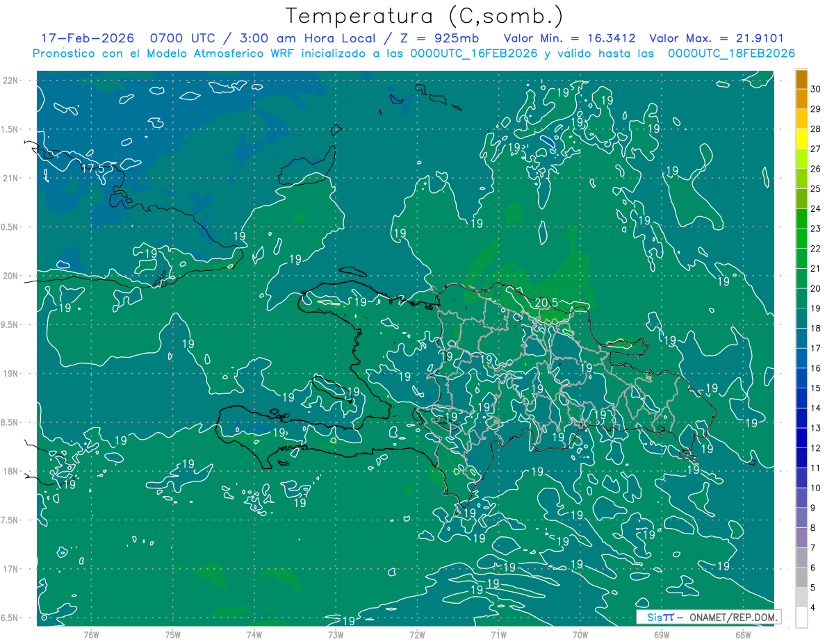
Task: Click legend value '4'
Action: pyautogui.click(x=814, y=607)
